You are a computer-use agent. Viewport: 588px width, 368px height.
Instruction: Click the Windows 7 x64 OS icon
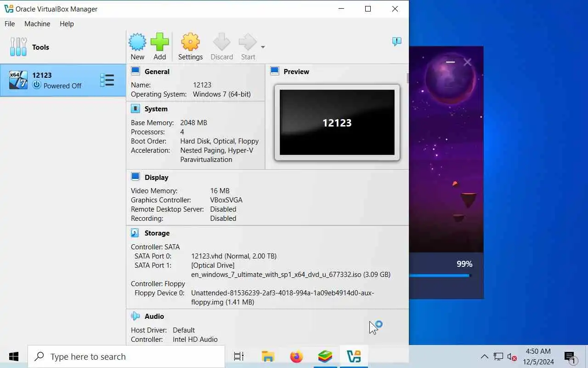18,80
